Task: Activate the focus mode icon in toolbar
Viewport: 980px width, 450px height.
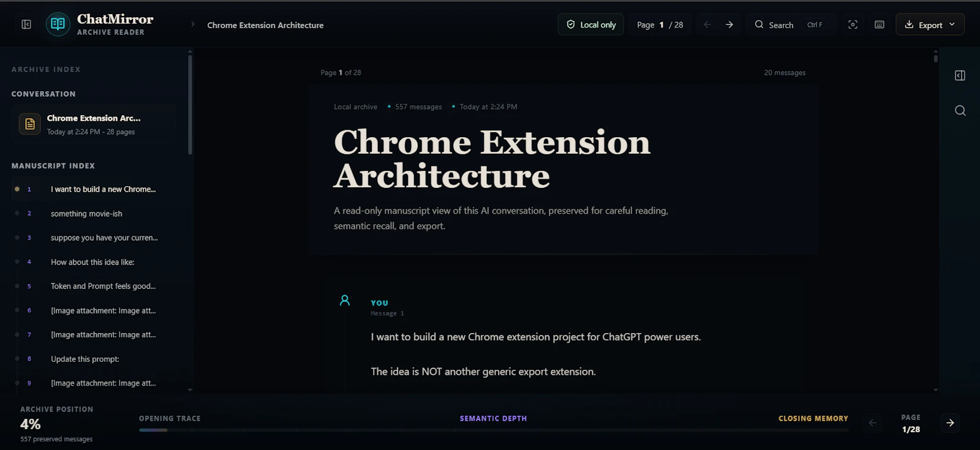Action: (x=853, y=24)
